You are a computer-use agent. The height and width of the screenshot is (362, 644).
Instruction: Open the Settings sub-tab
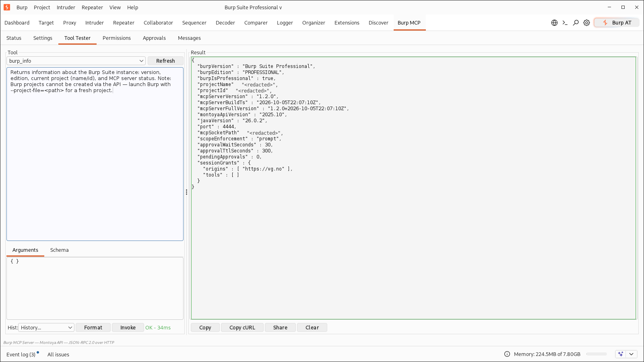pos(43,38)
